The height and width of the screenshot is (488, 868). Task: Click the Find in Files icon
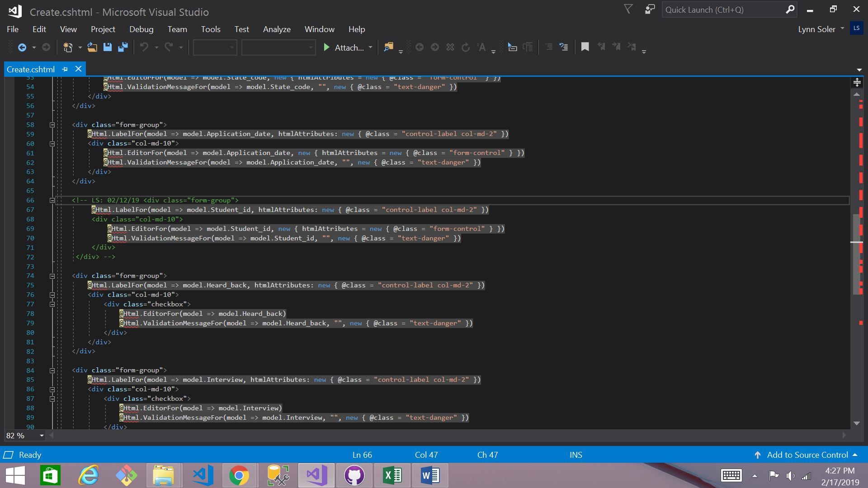pyautogui.click(x=388, y=47)
